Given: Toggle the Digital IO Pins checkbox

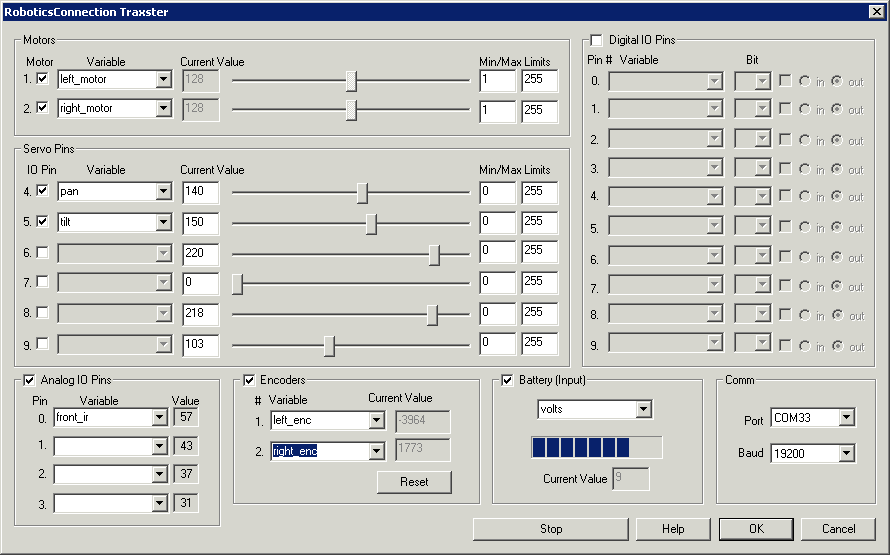Looking at the screenshot, I should pyautogui.click(x=597, y=40).
